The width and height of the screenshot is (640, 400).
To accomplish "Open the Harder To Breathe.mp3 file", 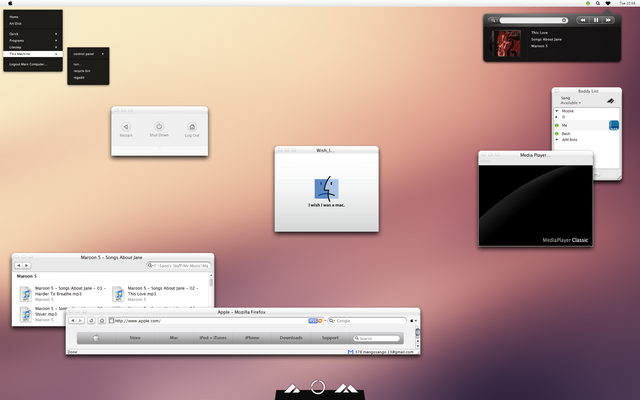I will click(x=26, y=292).
